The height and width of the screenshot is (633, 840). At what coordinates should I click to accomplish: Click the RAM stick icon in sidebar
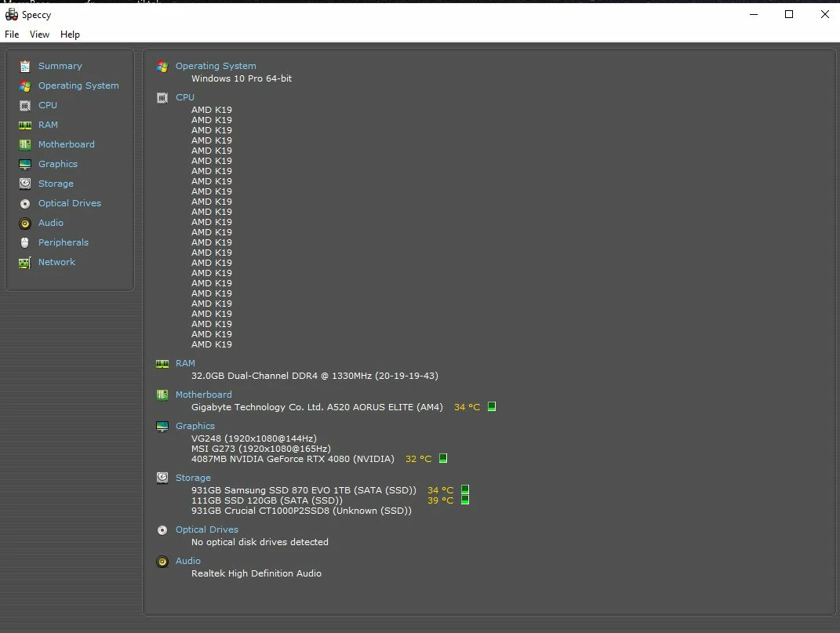point(24,126)
